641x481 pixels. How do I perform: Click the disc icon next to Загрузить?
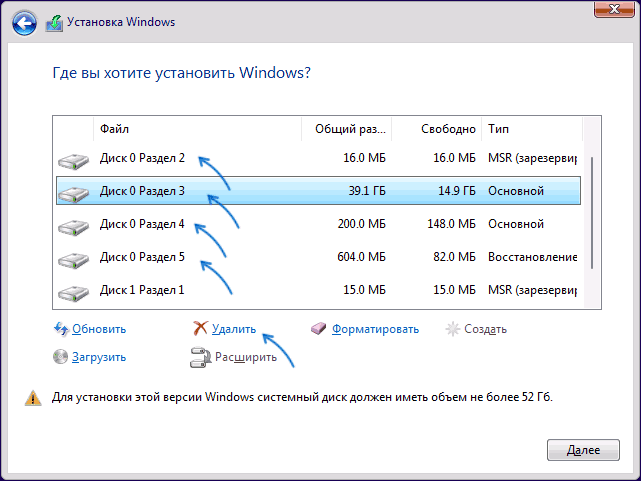[x=60, y=357]
